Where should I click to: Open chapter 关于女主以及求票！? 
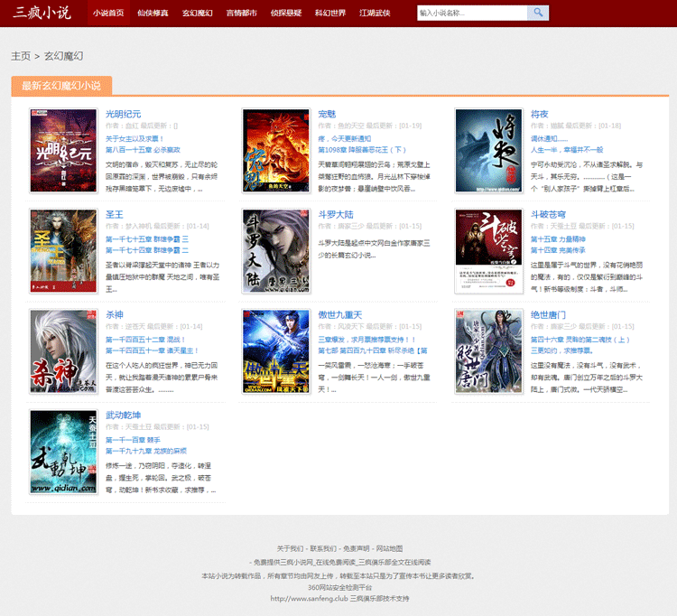(x=134, y=139)
